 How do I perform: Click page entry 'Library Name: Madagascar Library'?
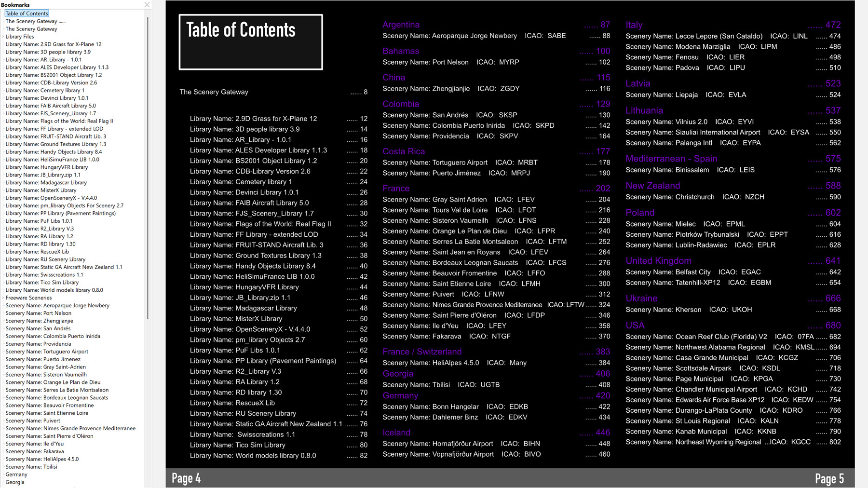[243, 308]
